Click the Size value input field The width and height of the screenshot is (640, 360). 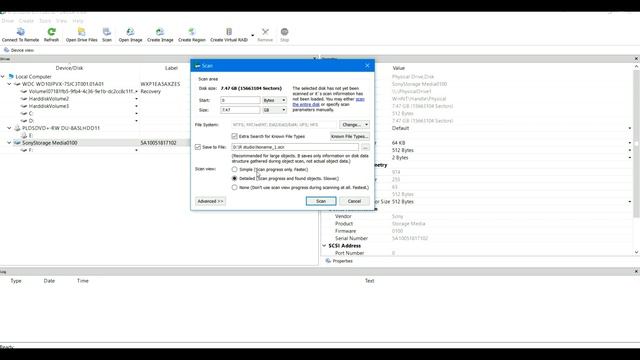pyautogui.click(x=240, y=110)
